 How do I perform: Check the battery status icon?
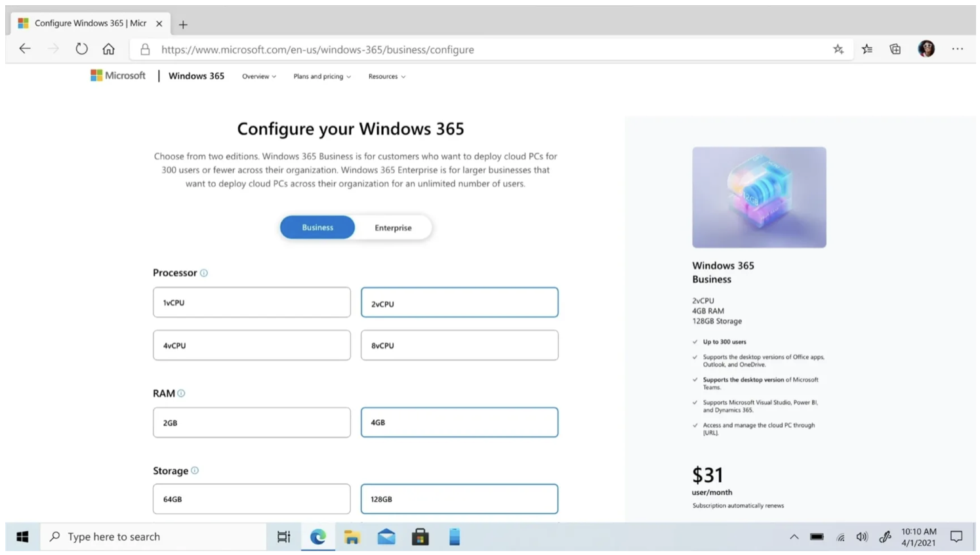817,537
